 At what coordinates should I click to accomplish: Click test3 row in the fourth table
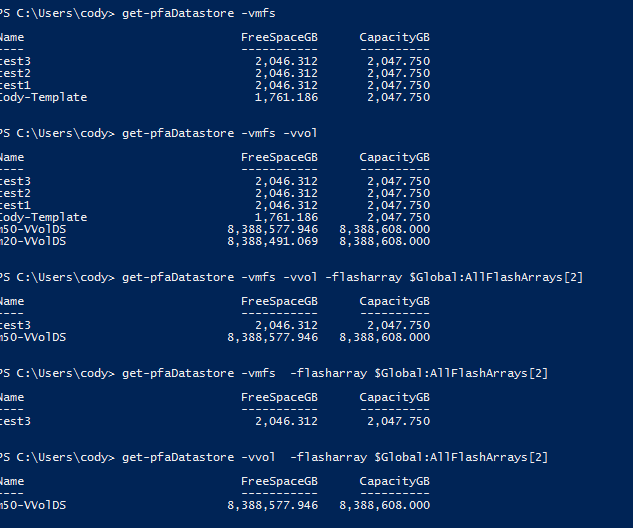(215, 421)
